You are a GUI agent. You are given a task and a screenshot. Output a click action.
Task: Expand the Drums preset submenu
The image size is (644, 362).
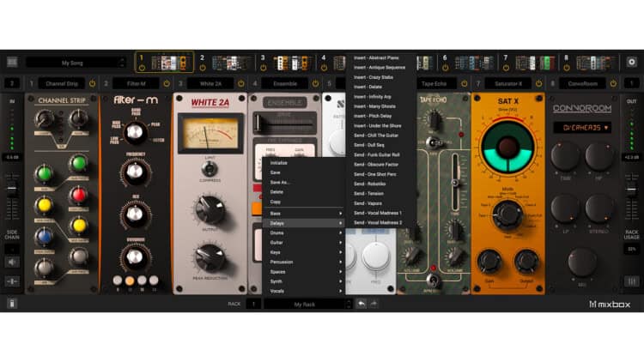click(304, 232)
